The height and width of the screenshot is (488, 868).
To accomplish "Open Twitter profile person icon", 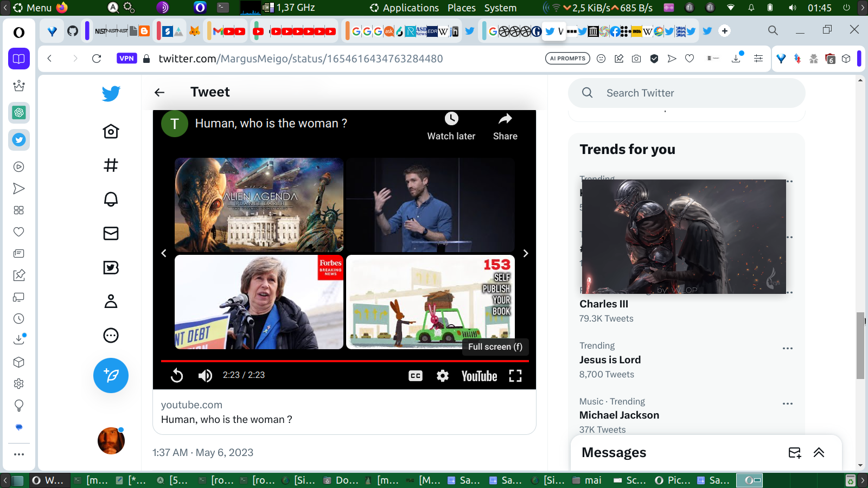I will click(x=111, y=301).
